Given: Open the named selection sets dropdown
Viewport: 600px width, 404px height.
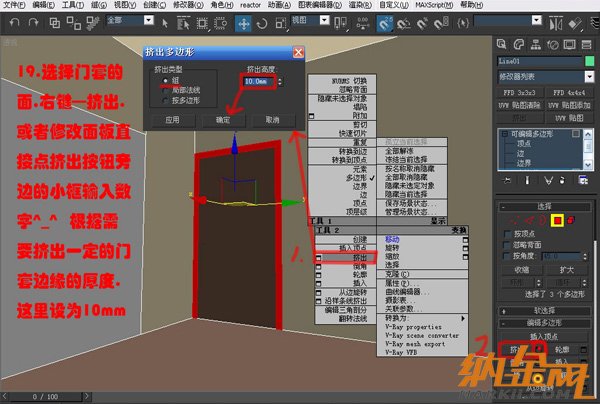Looking at the screenshot, I should [537, 20].
